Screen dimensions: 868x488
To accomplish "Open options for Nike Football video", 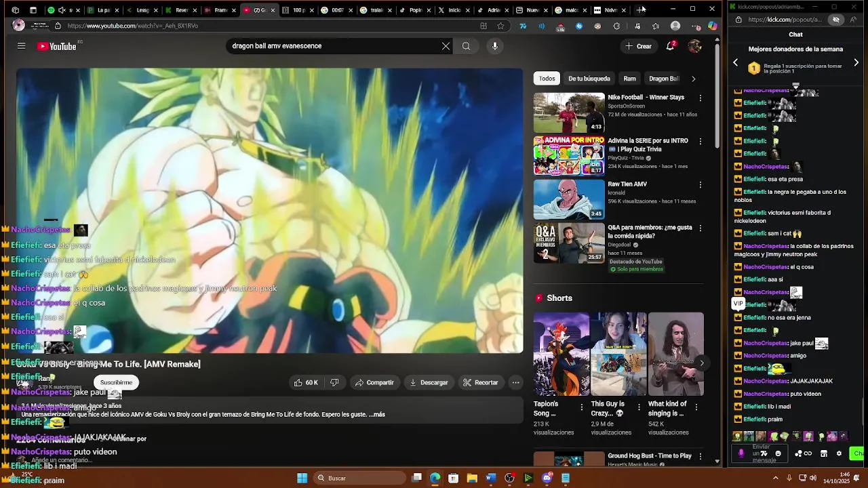I will point(701,98).
